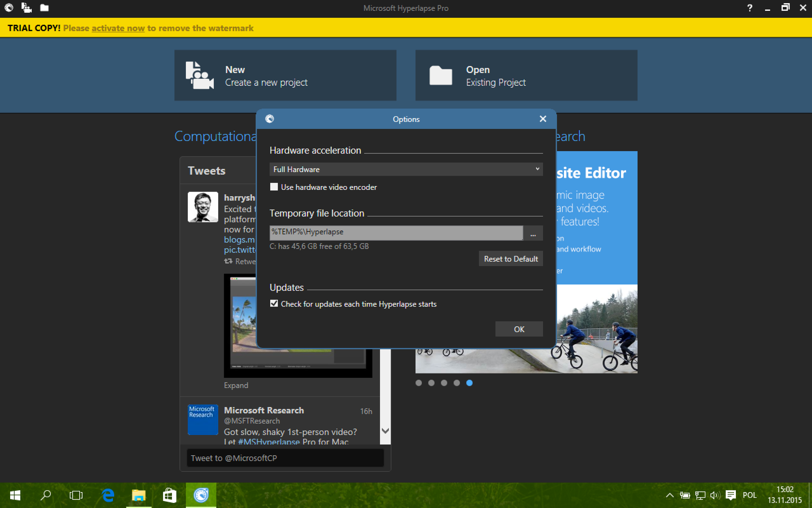Click Reset to Default button
The height and width of the screenshot is (508, 812).
pos(511,259)
